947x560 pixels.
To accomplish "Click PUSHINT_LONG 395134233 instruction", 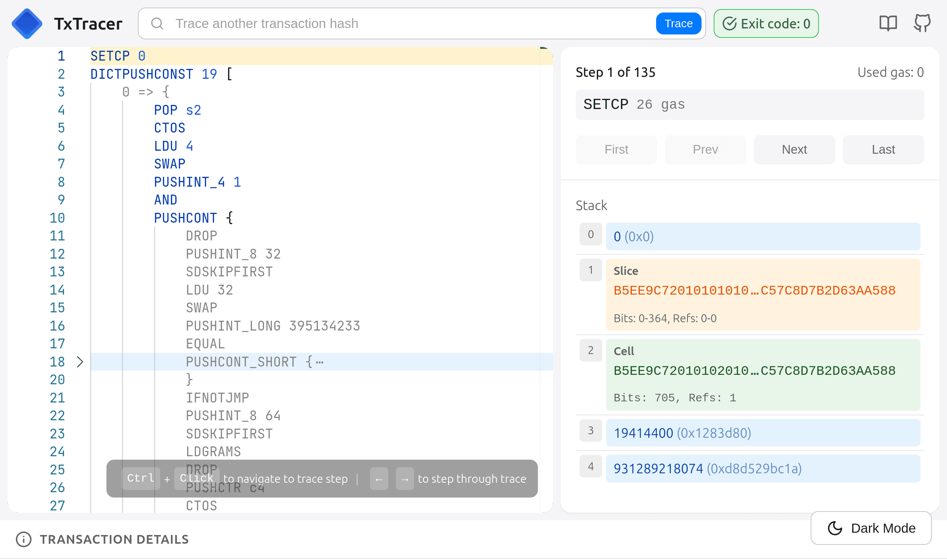I will (273, 326).
